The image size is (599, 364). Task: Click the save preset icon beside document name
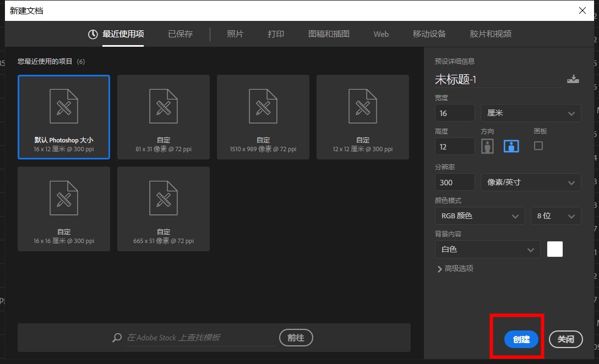point(573,79)
